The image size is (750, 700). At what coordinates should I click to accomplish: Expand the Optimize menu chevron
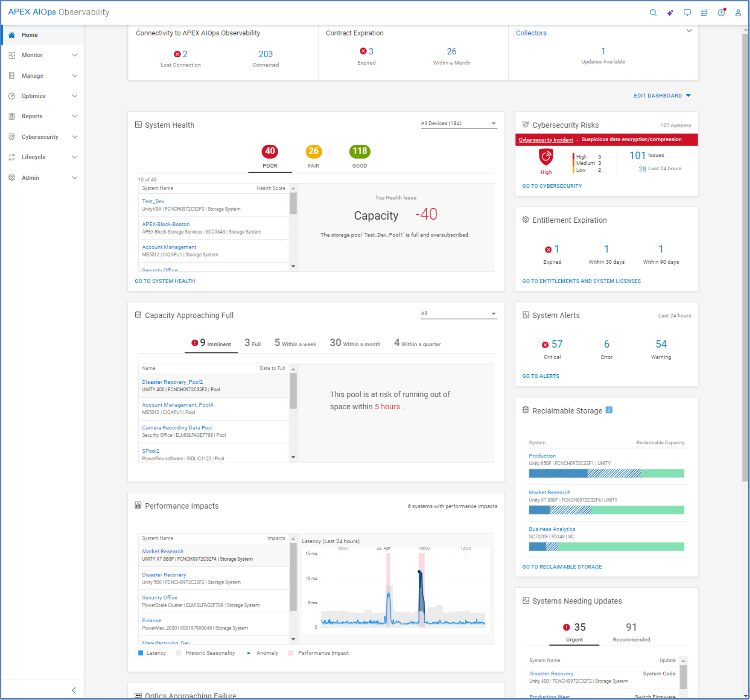(x=75, y=96)
